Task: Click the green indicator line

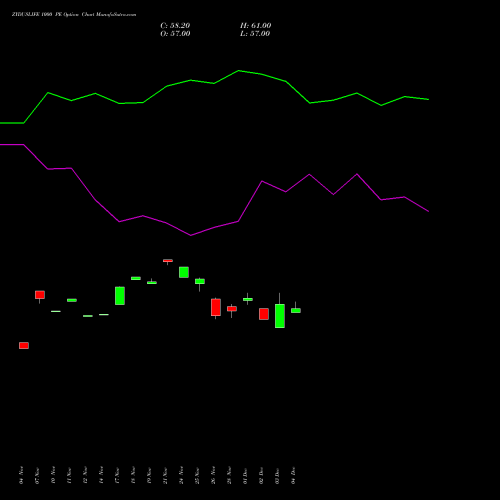Action: click(214, 83)
